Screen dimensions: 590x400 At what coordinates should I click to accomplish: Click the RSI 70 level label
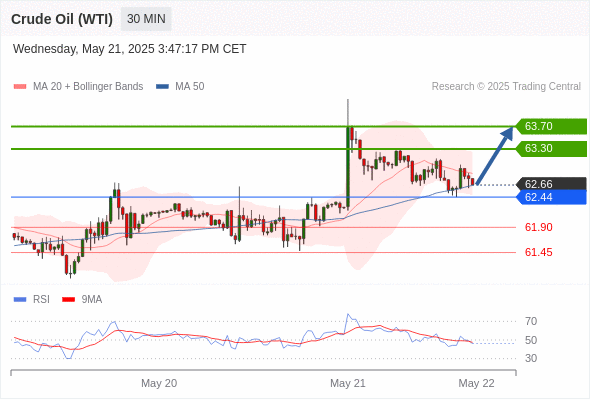(x=531, y=321)
